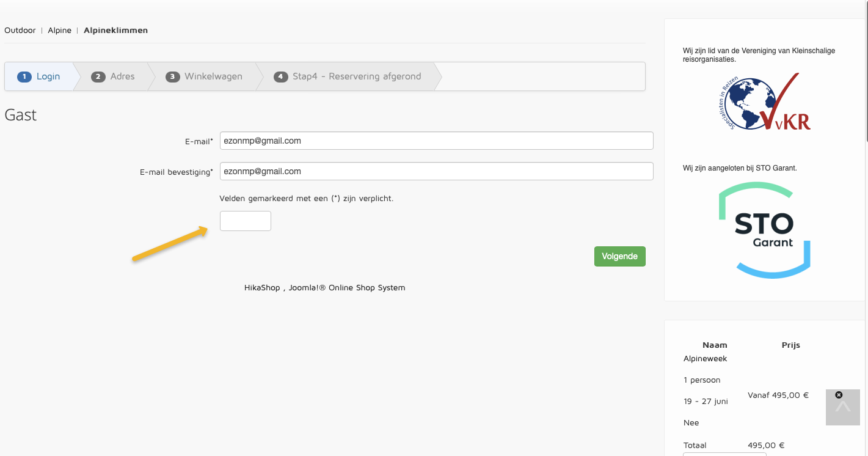Go to step 3 Winkelwagen tab
Viewport: 868px width, 456px height.
click(x=205, y=76)
